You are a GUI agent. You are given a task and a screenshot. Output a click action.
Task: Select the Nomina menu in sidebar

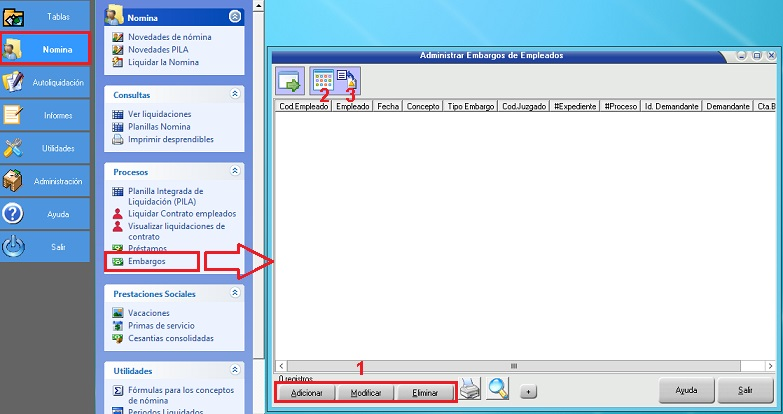coord(46,48)
